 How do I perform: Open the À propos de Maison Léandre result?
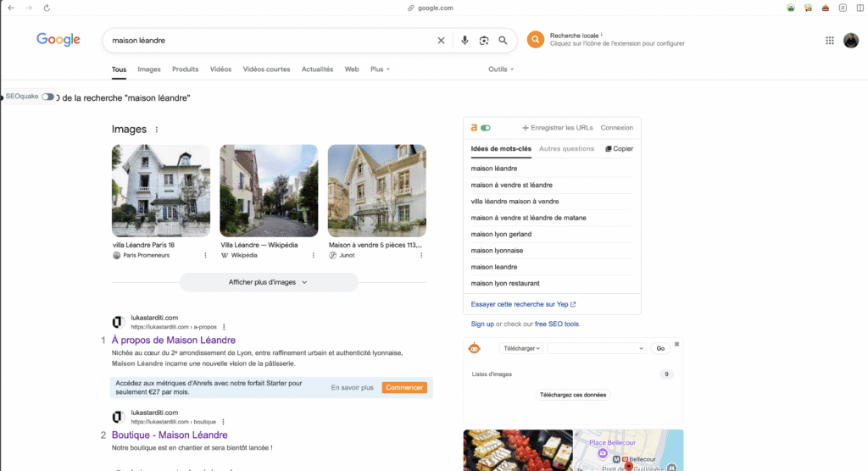tap(174, 340)
